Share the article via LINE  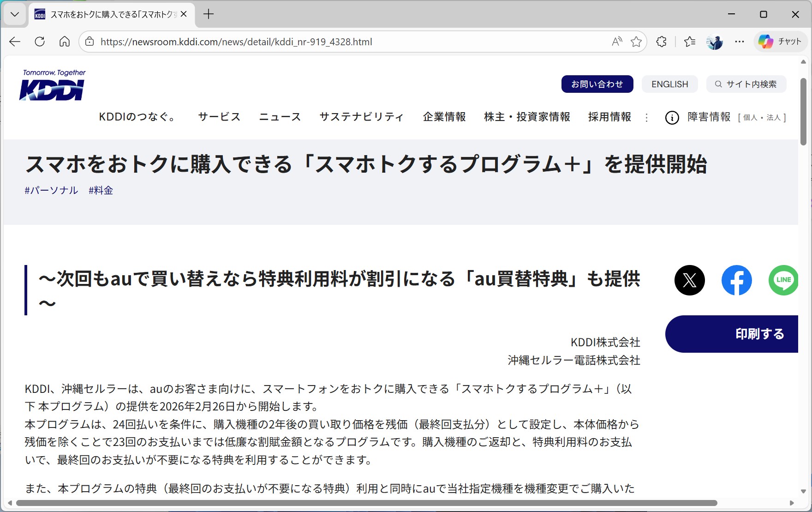783,280
